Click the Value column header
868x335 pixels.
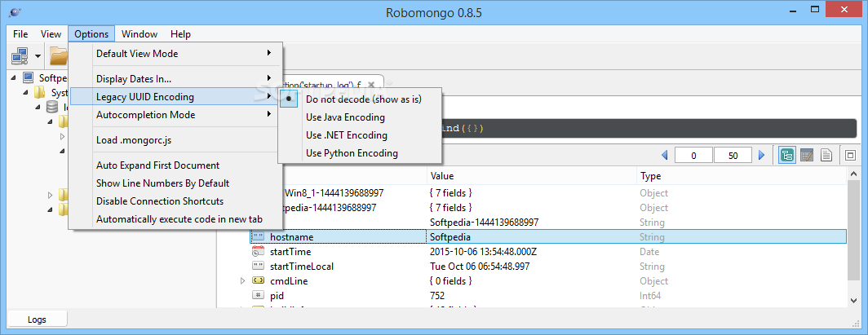(x=531, y=176)
